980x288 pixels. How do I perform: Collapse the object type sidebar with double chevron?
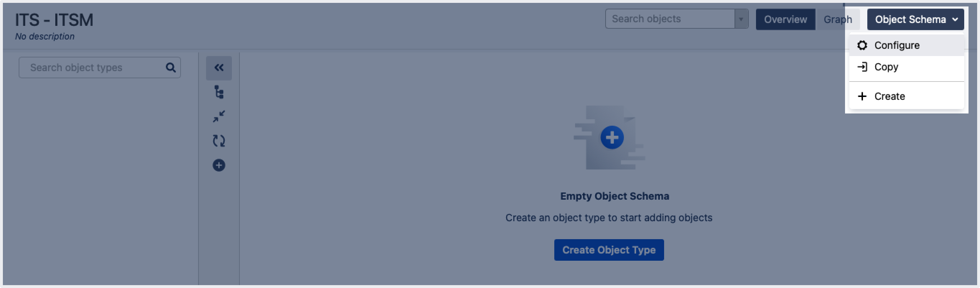(x=219, y=68)
